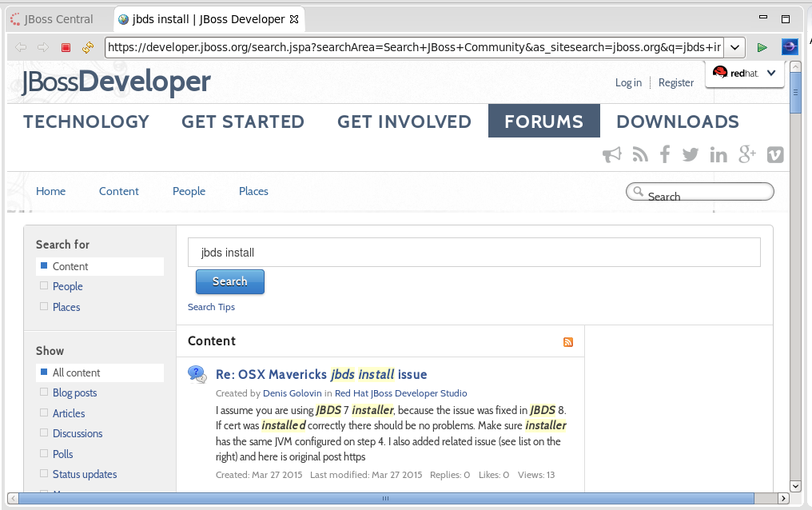Open Re: OSX Mavericks jbds install issue

click(x=321, y=374)
